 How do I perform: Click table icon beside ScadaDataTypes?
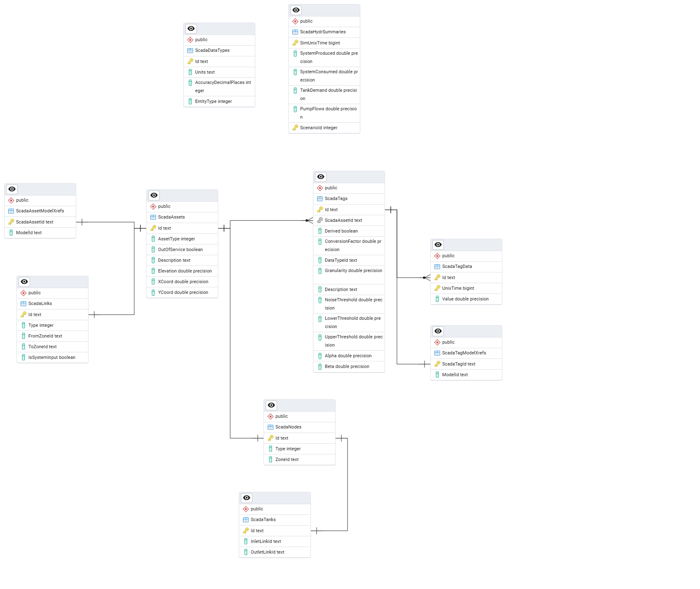(x=190, y=51)
